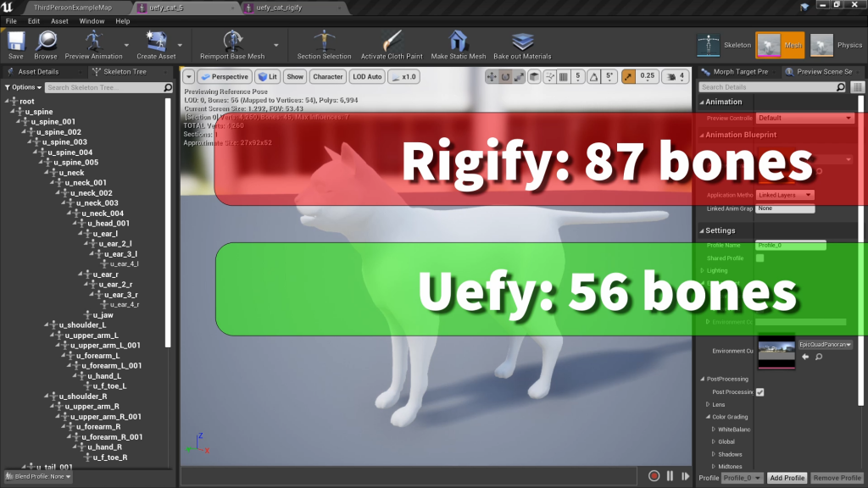Click the Remove Profile button
The image size is (868, 488).
pos(836,478)
